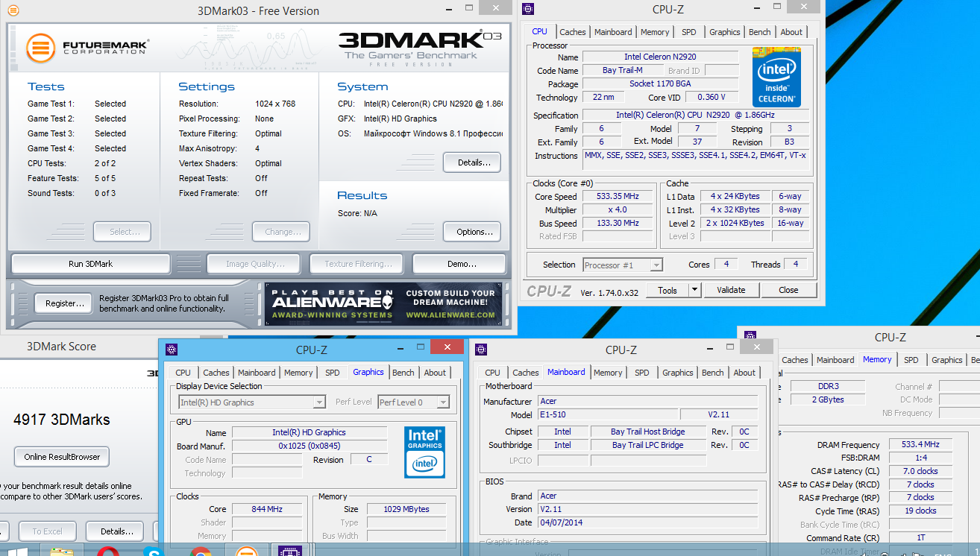The height and width of the screenshot is (556, 980).
Task: Click the Image Quality... button
Action: 253,264
